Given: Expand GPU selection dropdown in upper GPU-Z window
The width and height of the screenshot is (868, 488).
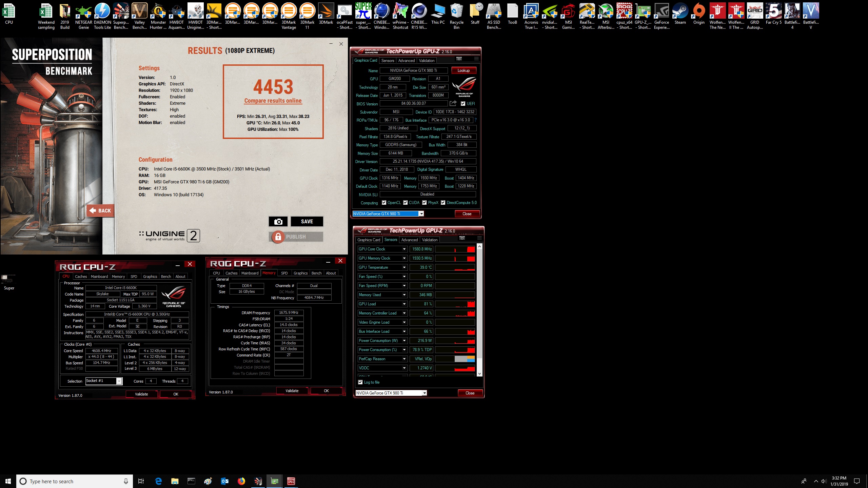Looking at the screenshot, I should 421,214.
